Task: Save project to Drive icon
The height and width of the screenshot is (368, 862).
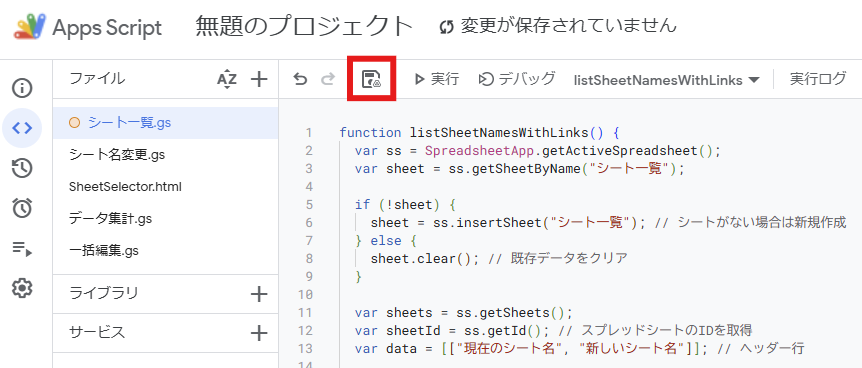Action: pos(371,80)
